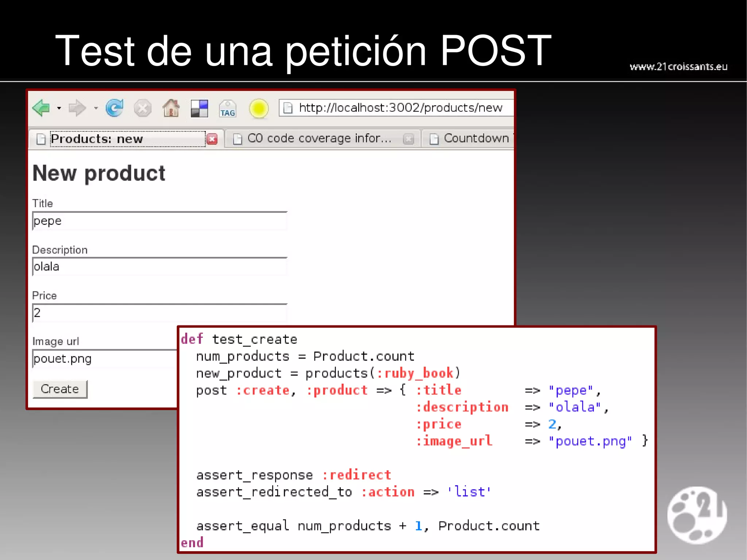Click the 'assert_equal num_products + 1' line
The height and width of the screenshot is (560, 747).
[368, 526]
